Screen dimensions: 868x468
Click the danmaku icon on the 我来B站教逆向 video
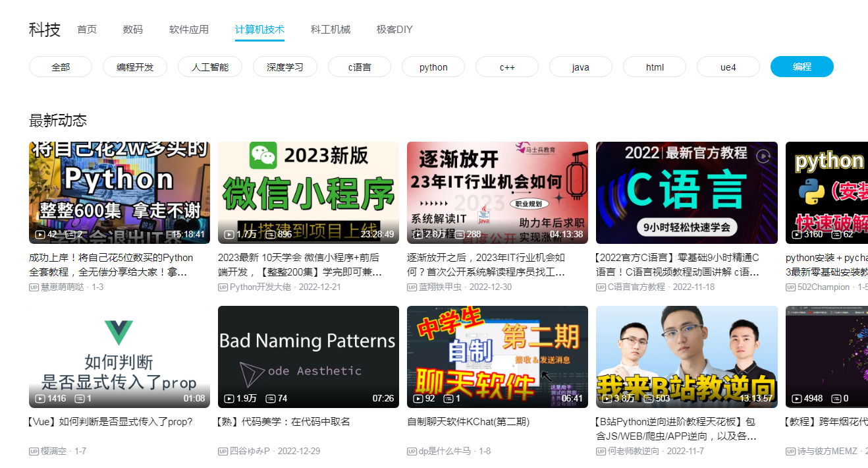(x=648, y=399)
